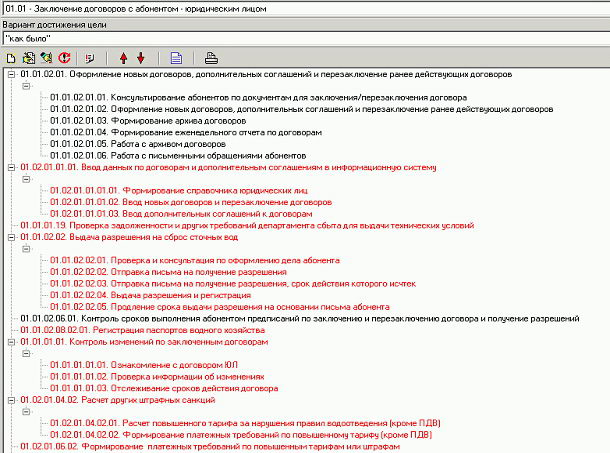The width and height of the screenshot is (610, 453).
Task: Select row 01.01.01.01.03. Отслеживание сроков действия договора
Action: 164,388
